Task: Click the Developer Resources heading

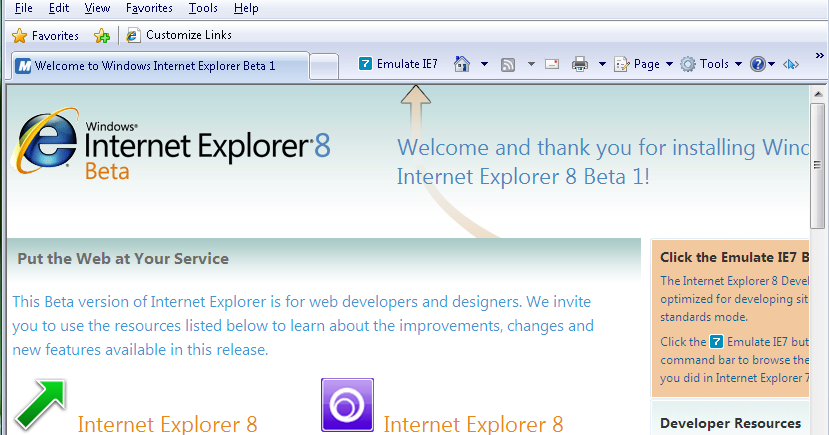Action: pos(731,423)
